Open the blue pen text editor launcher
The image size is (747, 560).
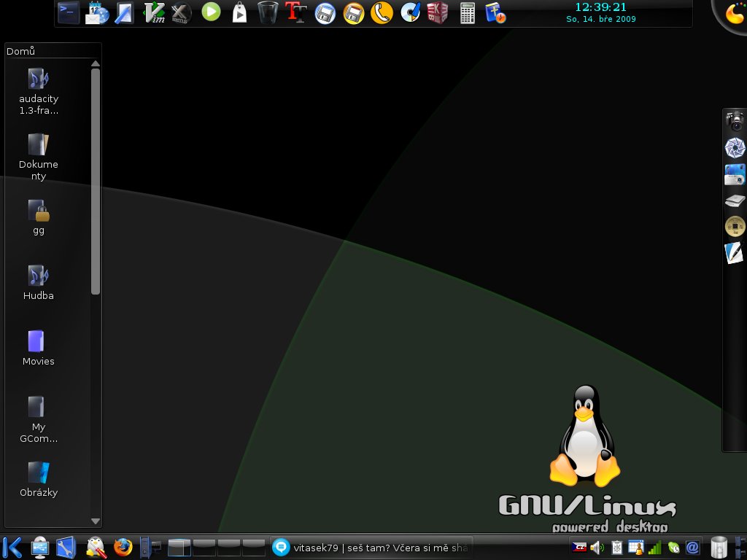[124, 13]
